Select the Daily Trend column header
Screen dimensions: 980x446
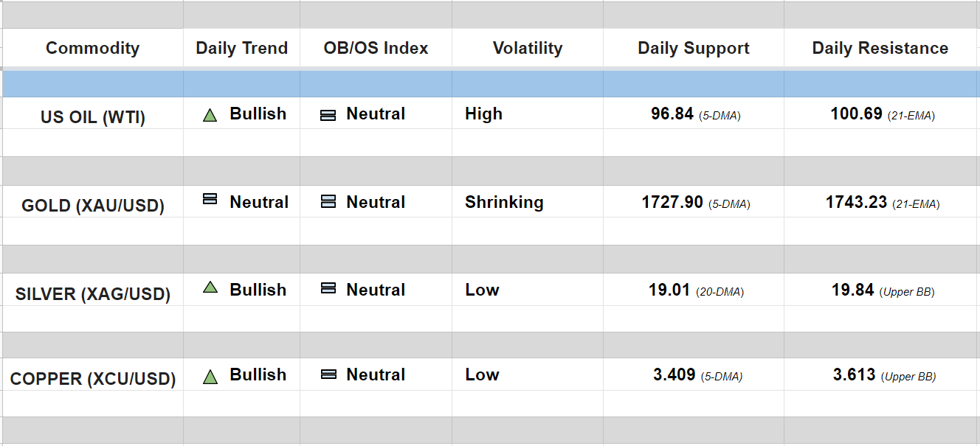click(x=241, y=49)
